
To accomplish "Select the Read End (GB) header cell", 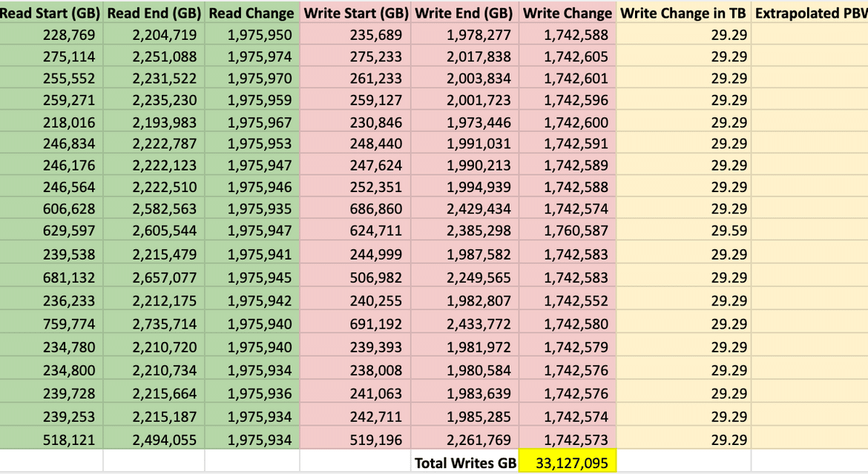I will pyautogui.click(x=154, y=12).
